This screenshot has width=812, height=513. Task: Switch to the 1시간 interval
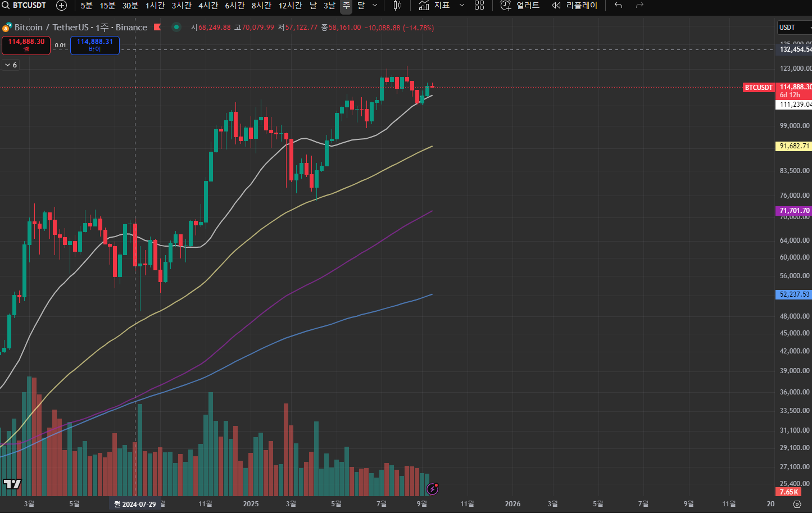[155, 6]
